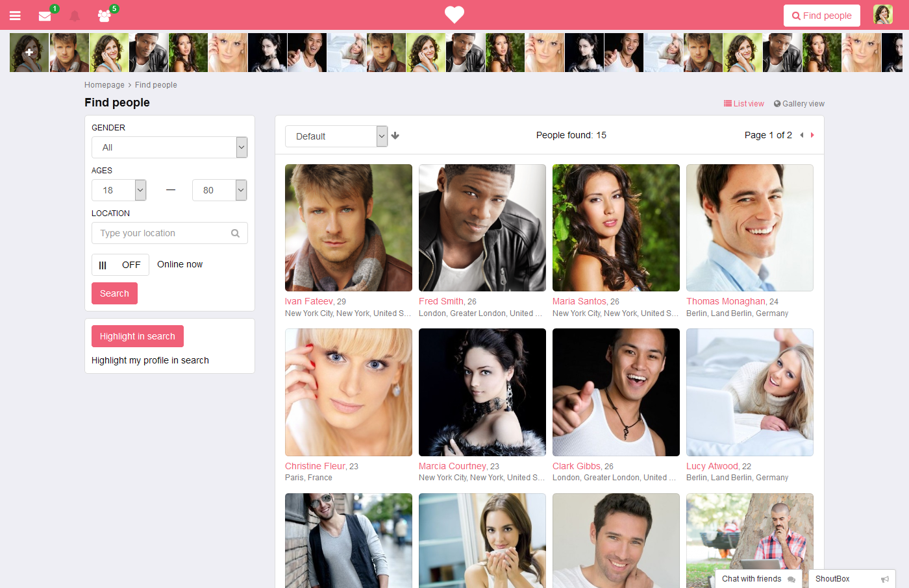Click the location search magnifier icon
Image resolution: width=909 pixels, height=588 pixels.
tap(236, 233)
